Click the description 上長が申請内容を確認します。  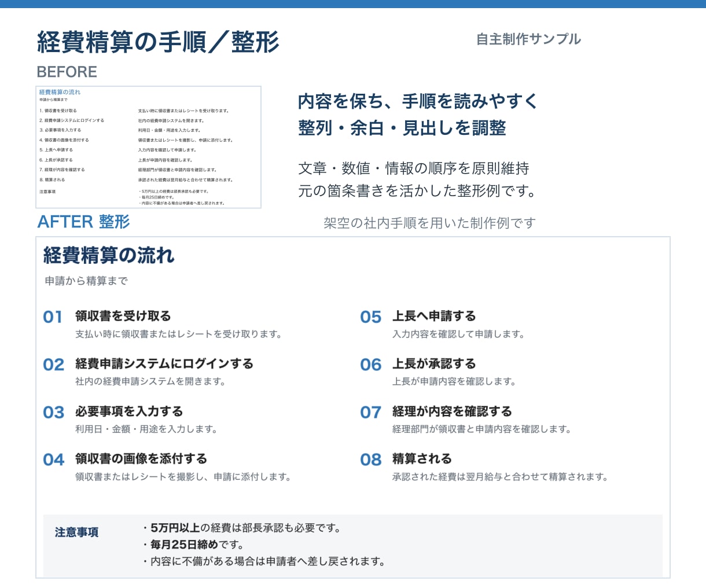point(454,381)
